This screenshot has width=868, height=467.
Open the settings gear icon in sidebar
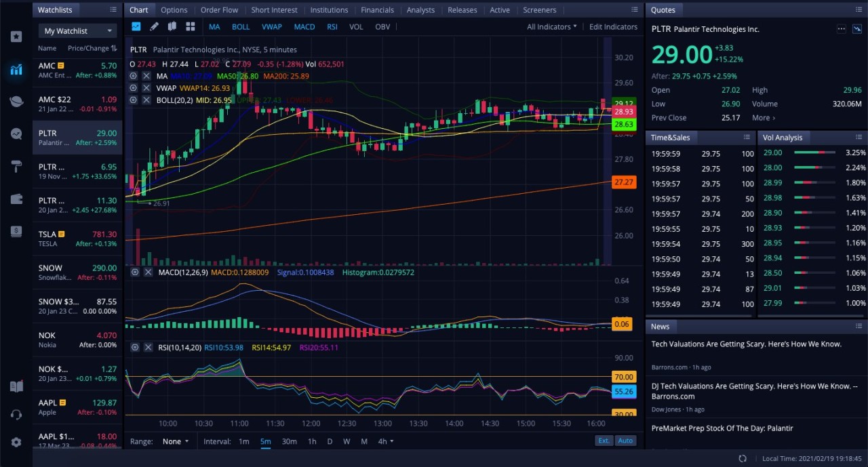(x=16, y=442)
